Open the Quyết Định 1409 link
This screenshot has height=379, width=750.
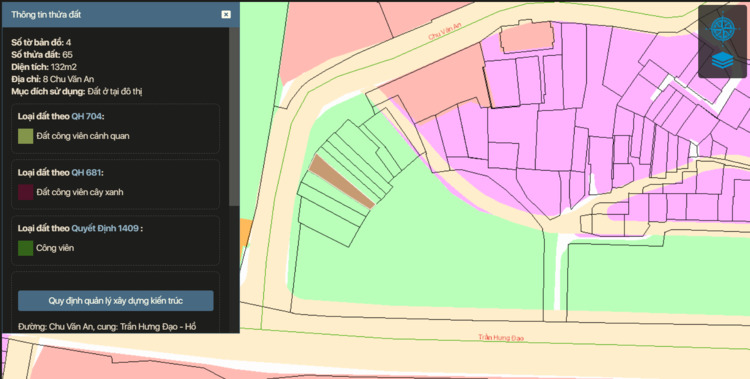pyautogui.click(x=105, y=228)
